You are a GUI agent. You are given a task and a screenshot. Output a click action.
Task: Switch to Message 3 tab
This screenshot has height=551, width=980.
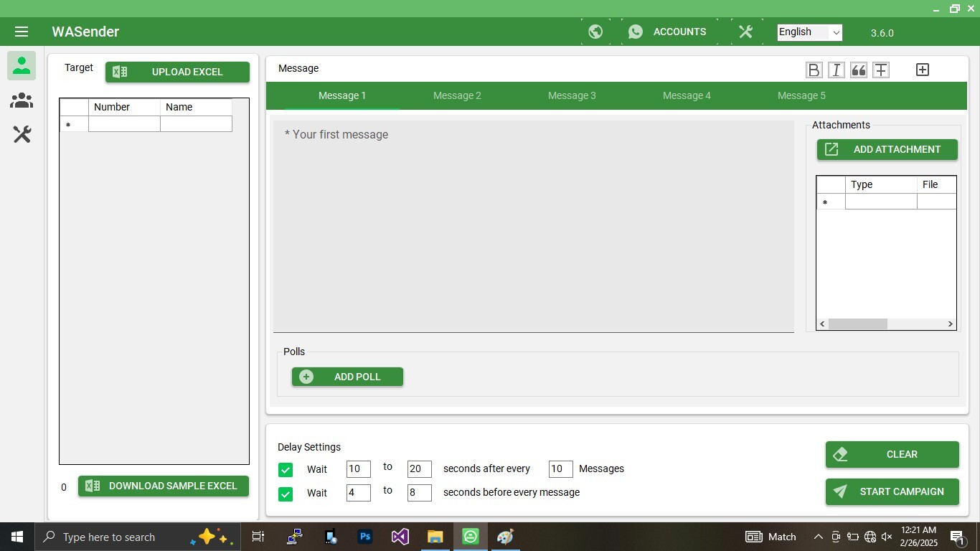pyautogui.click(x=572, y=95)
